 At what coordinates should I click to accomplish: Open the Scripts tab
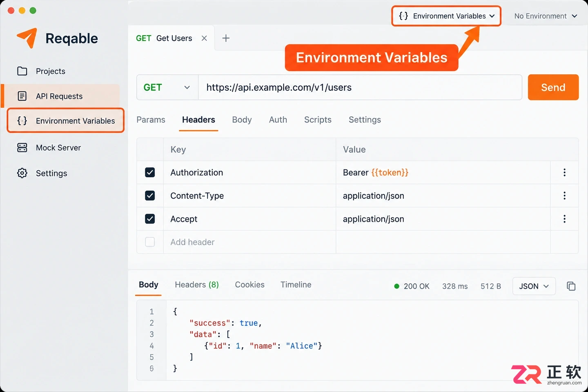(x=318, y=120)
